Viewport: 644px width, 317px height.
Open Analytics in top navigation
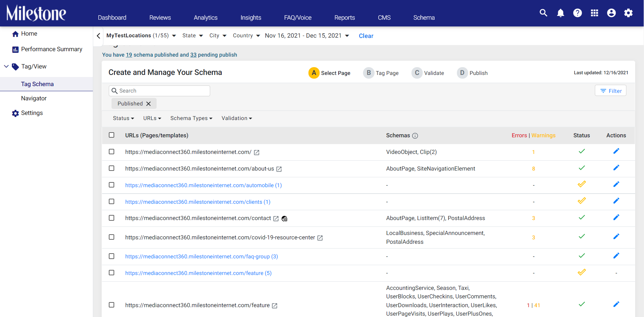point(206,18)
